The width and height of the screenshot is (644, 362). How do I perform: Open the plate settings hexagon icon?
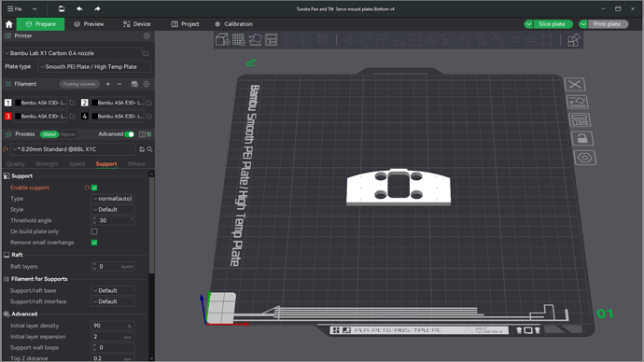pyautogui.click(x=585, y=158)
